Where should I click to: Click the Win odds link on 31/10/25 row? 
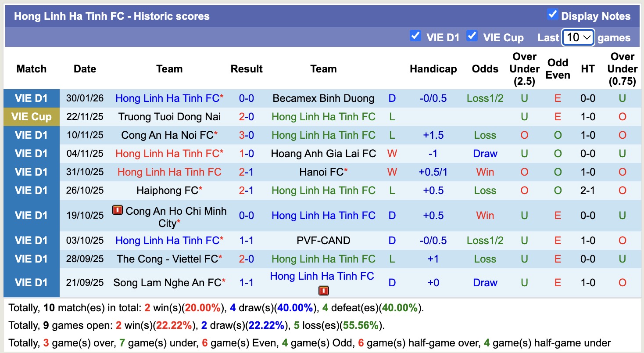[485, 172]
